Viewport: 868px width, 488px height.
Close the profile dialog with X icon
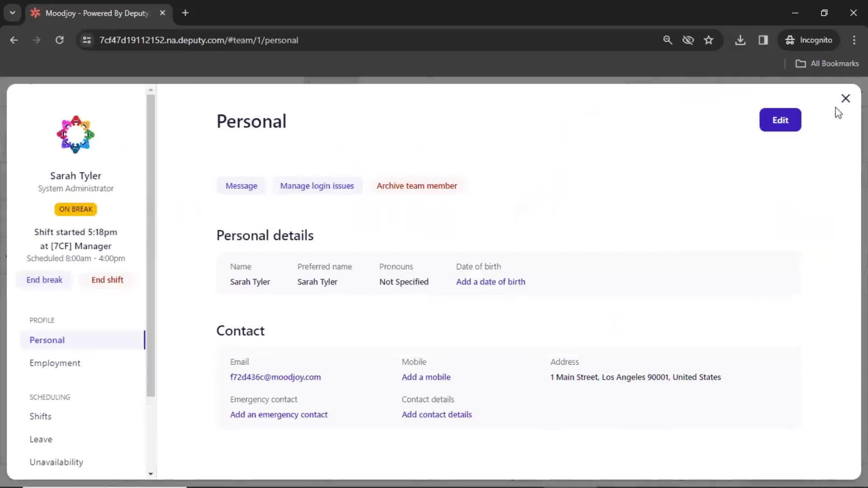pos(845,98)
